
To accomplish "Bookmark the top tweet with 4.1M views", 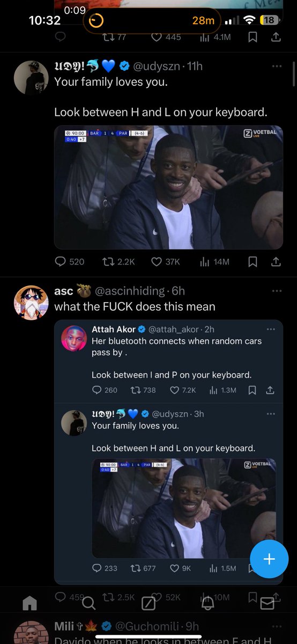I will click(253, 37).
